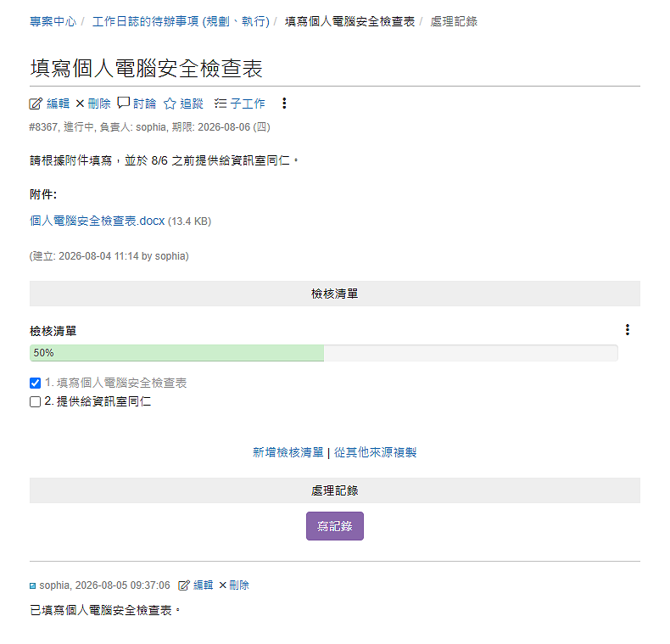The height and width of the screenshot is (644, 670).
Task: Click 從其他來源複製 link
Action: pos(375,452)
